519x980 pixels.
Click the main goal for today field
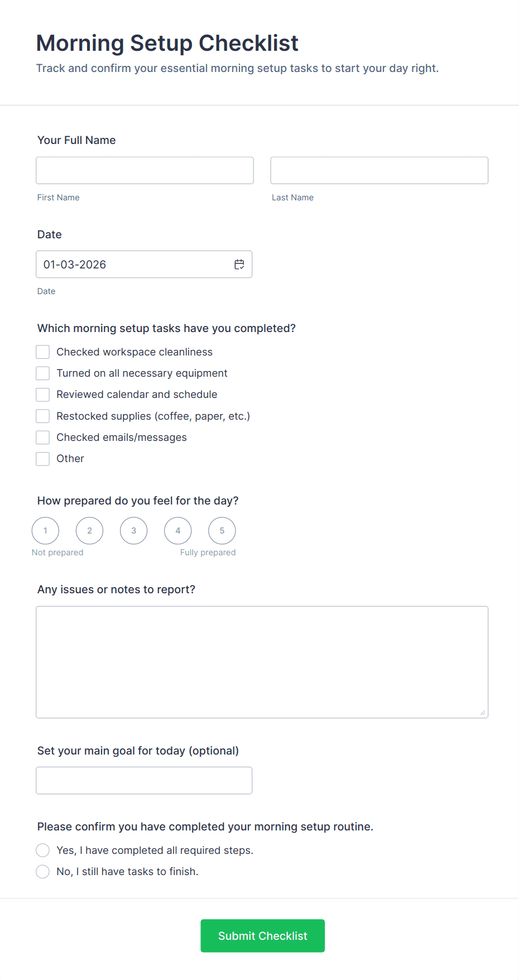pos(144,780)
